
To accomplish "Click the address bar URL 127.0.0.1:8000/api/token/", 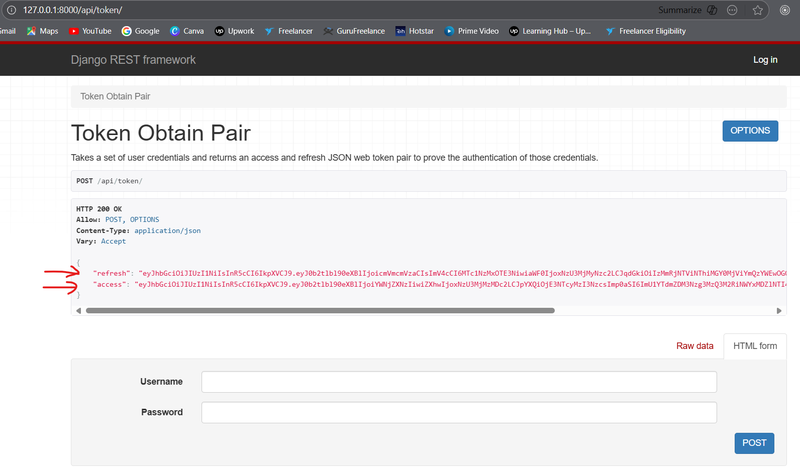I will click(x=72, y=10).
